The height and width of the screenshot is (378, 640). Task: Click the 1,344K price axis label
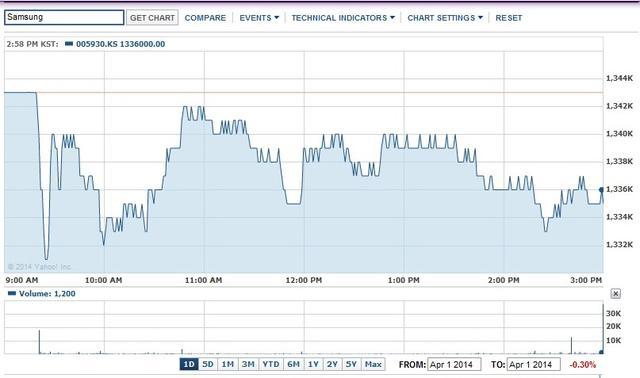(619, 78)
